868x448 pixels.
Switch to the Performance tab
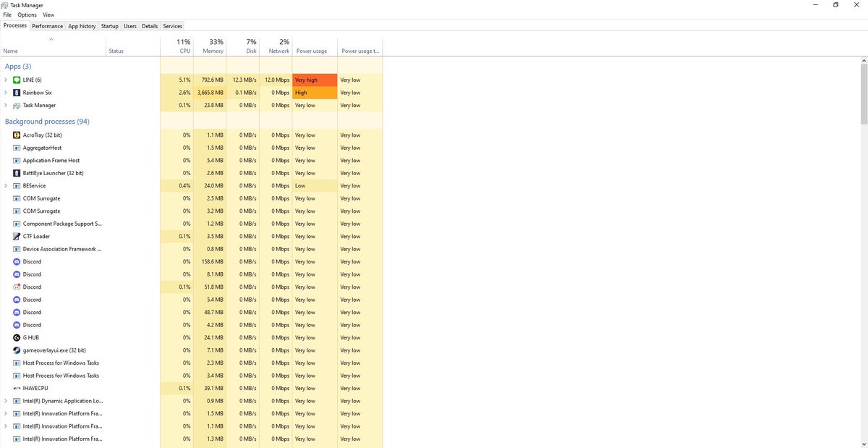click(x=48, y=26)
